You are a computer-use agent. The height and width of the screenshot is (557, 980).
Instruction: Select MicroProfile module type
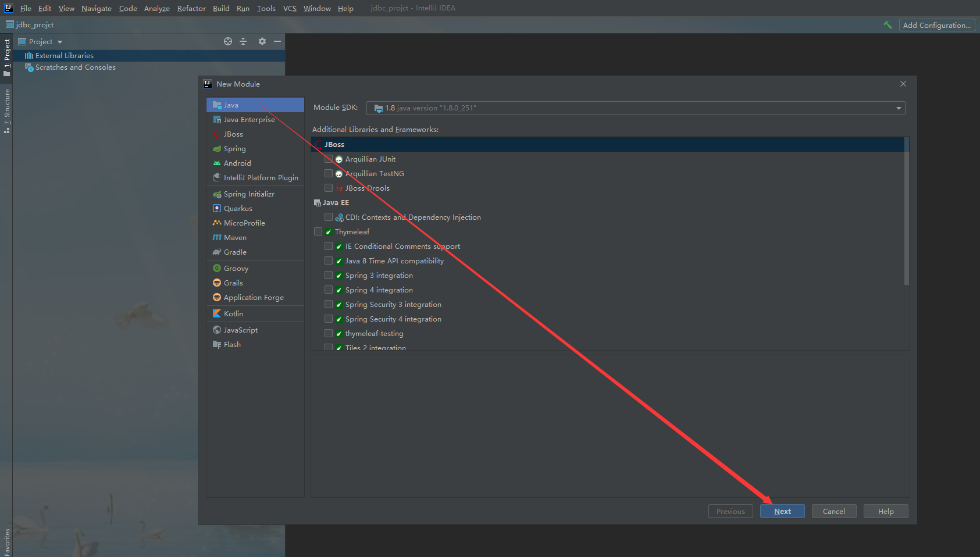click(255, 223)
